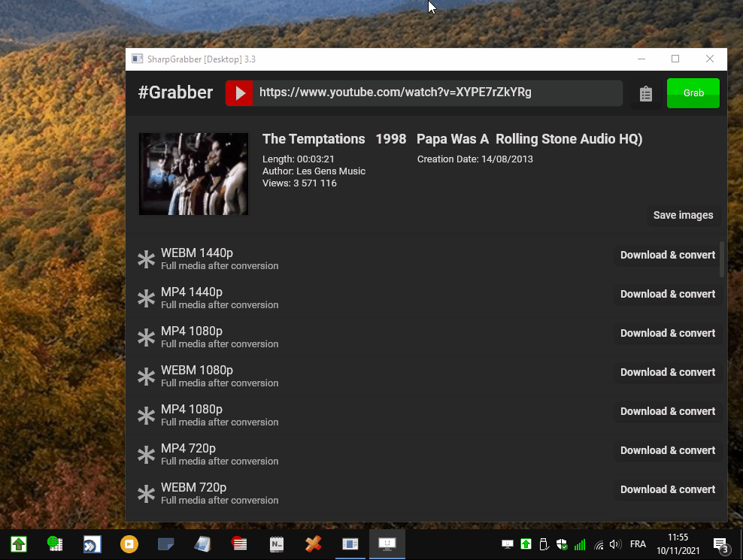
Task: Click the FRA input language indicator
Action: click(638, 544)
